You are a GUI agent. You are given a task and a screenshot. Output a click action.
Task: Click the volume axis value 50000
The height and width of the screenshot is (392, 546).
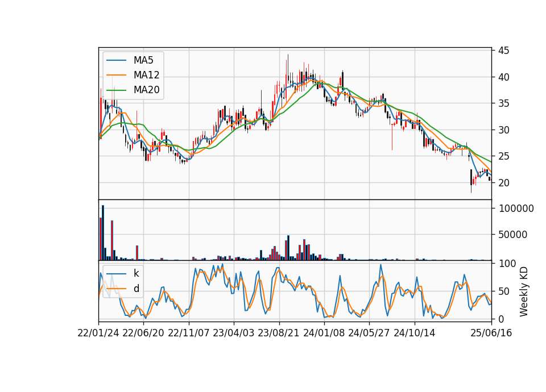tap(512, 235)
